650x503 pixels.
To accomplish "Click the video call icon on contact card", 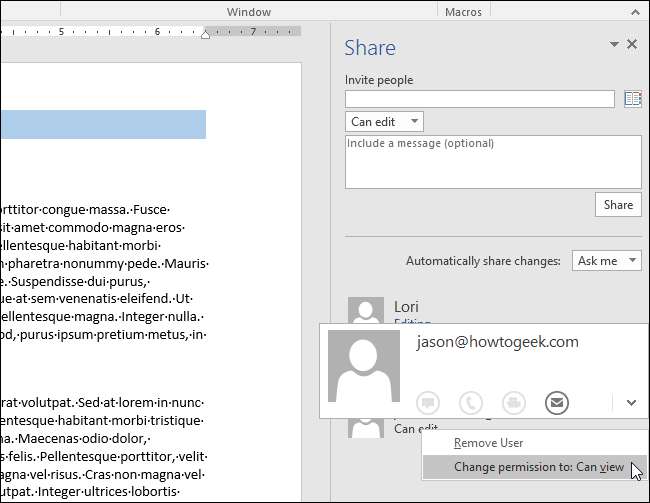I will (514, 402).
